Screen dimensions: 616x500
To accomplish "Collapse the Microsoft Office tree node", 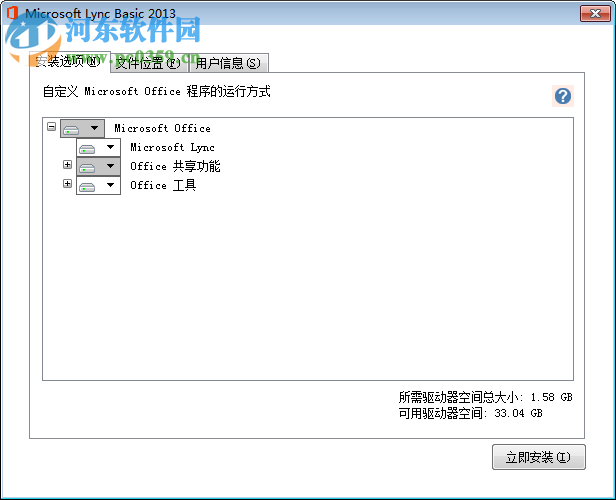I will click(51, 126).
